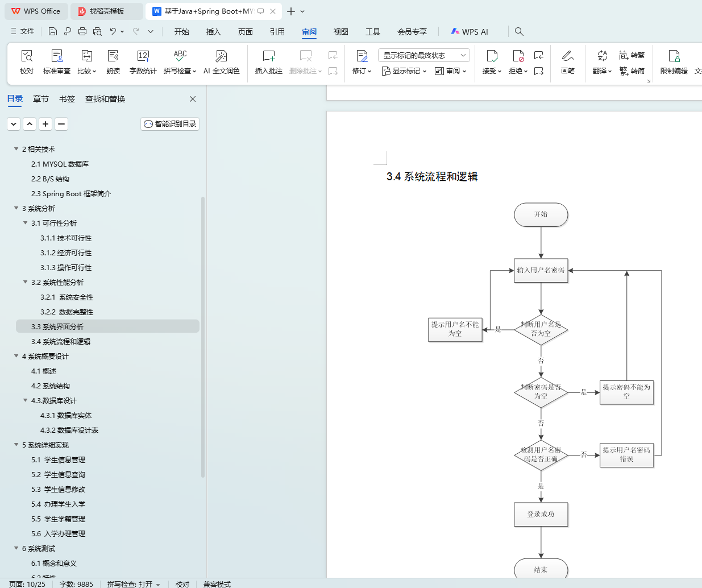The image size is (702, 588).
Task: Click the 翻译 translate icon
Action: pos(603,56)
